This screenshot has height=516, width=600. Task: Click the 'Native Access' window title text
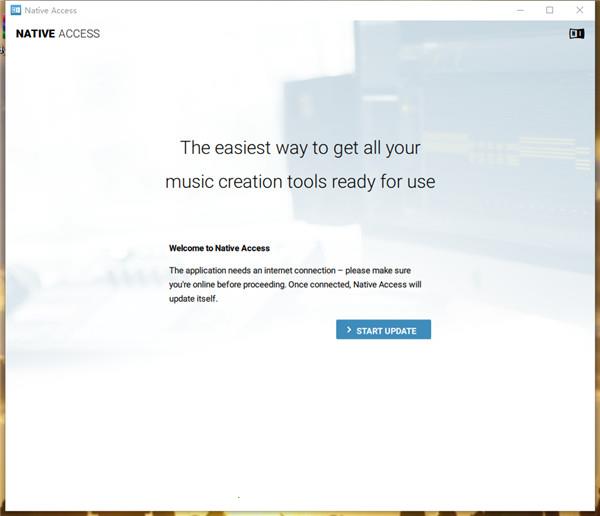tap(51, 11)
